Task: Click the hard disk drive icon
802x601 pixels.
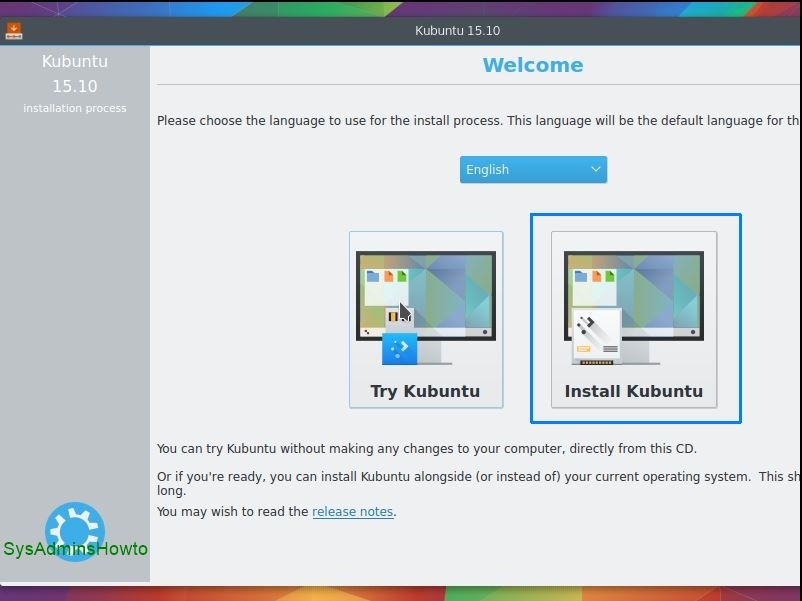Action: (x=597, y=337)
